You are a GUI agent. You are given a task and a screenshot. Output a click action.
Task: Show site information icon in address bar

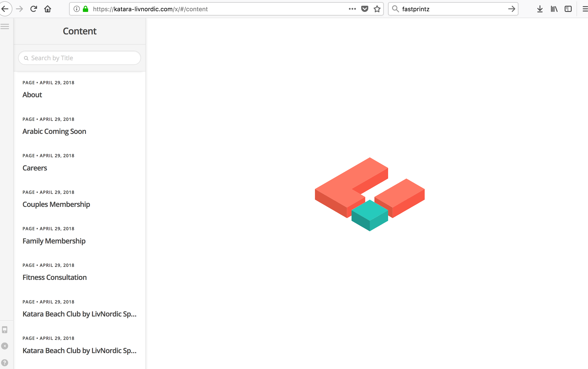tap(76, 9)
